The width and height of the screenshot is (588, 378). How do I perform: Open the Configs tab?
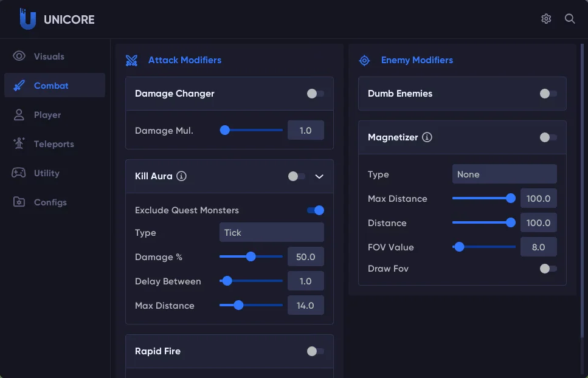[x=50, y=202]
